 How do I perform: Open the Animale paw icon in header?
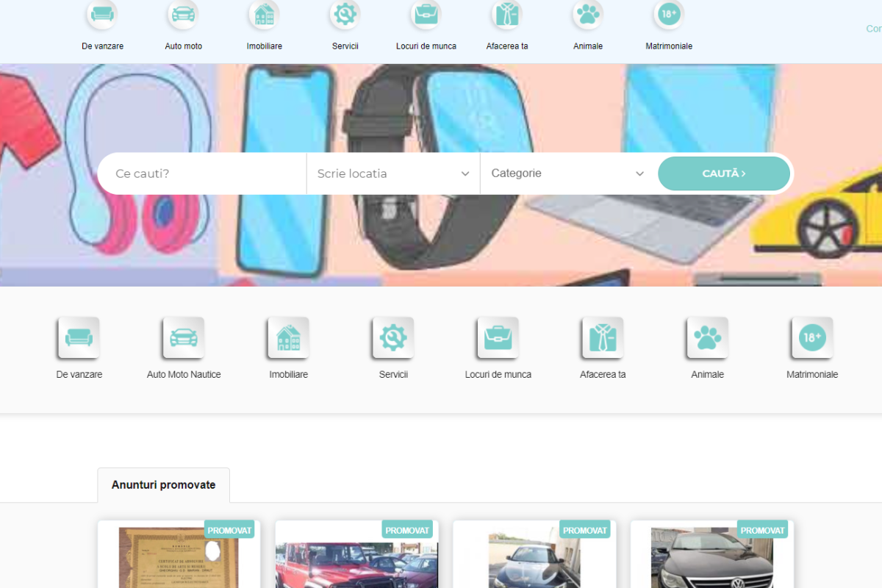(x=587, y=14)
